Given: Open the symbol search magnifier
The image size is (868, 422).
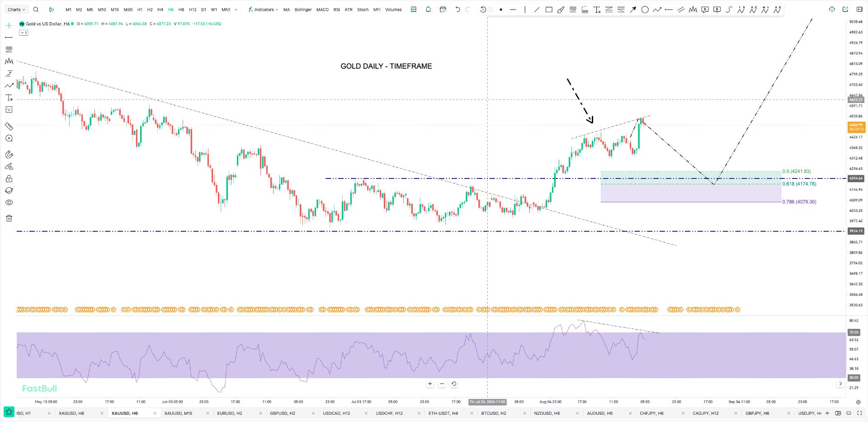Looking at the screenshot, I should 36,9.
